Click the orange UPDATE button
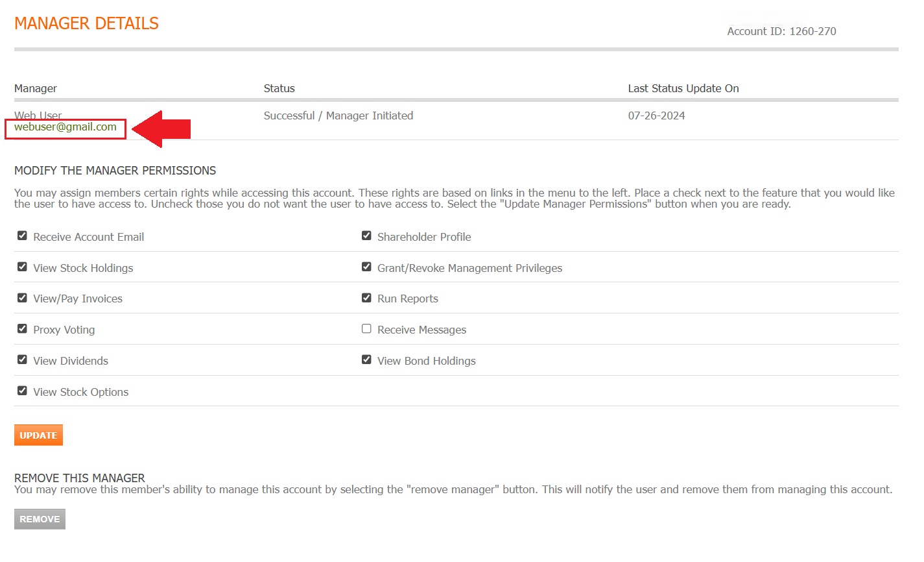This screenshot has height=562, width=924. (38, 435)
